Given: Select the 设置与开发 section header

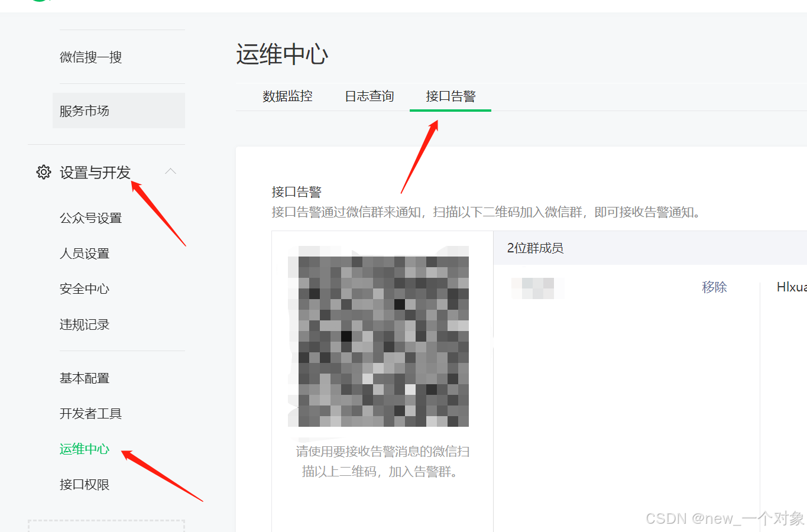Looking at the screenshot, I should click(x=95, y=173).
